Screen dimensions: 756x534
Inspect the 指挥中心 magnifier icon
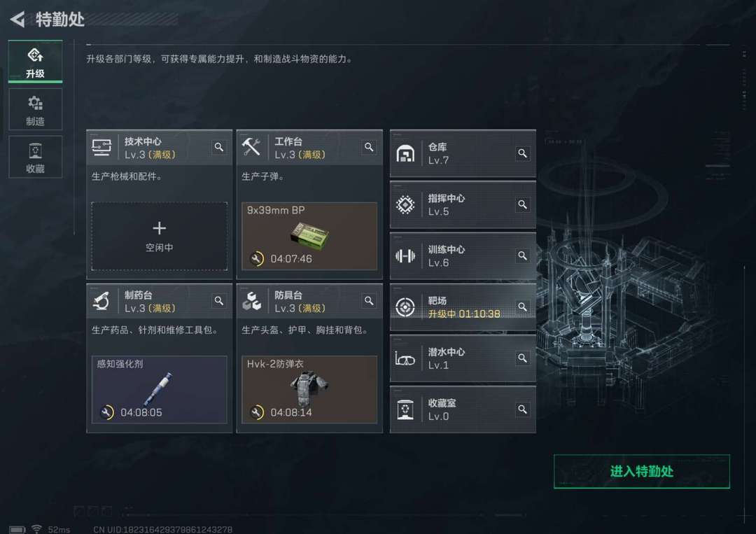pos(522,204)
